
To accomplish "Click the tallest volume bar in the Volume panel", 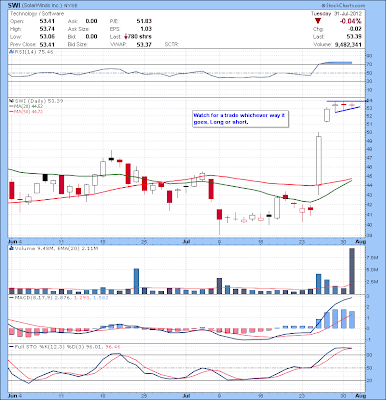I will point(352,271).
